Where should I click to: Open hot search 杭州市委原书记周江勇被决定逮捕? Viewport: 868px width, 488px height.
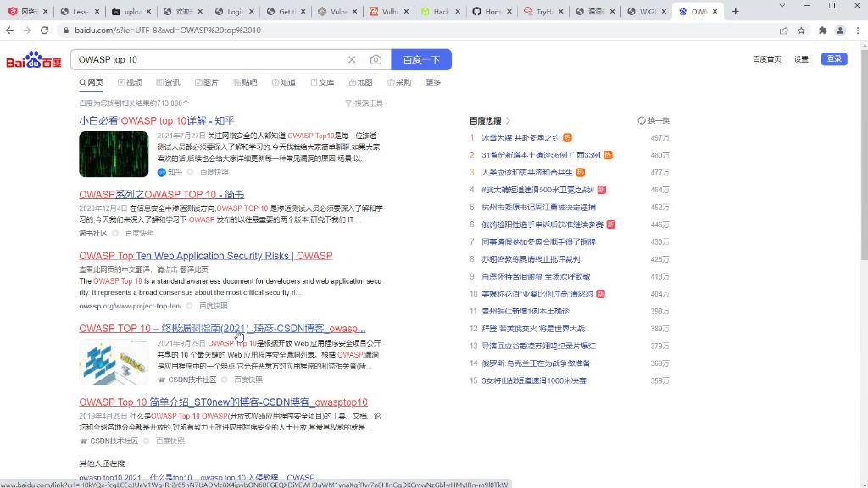point(538,208)
